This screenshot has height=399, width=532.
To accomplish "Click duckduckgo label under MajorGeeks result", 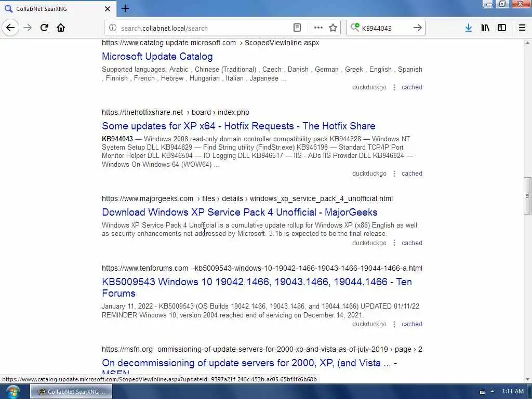I will click(x=369, y=243).
